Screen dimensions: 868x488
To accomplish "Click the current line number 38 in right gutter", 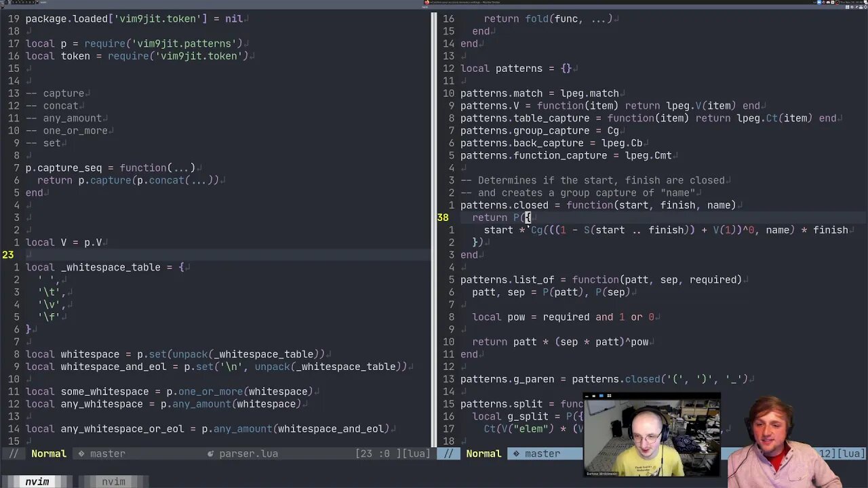I will pyautogui.click(x=443, y=218).
